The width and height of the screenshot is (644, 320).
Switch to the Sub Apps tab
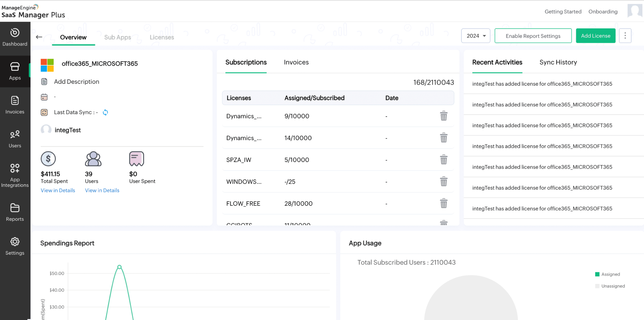tap(118, 37)
